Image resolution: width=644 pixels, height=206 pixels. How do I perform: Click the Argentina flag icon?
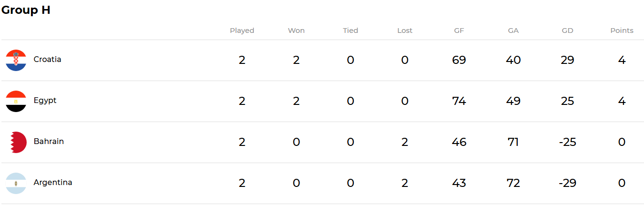click(16, 183)
